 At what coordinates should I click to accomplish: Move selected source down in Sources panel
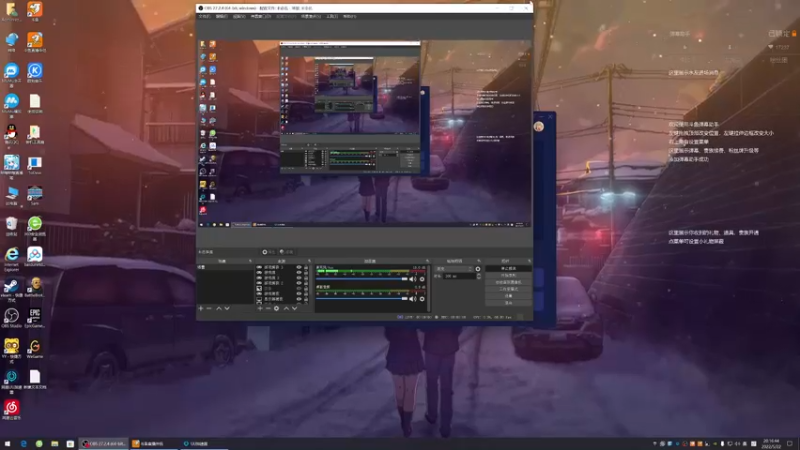(x=294, y=308)
